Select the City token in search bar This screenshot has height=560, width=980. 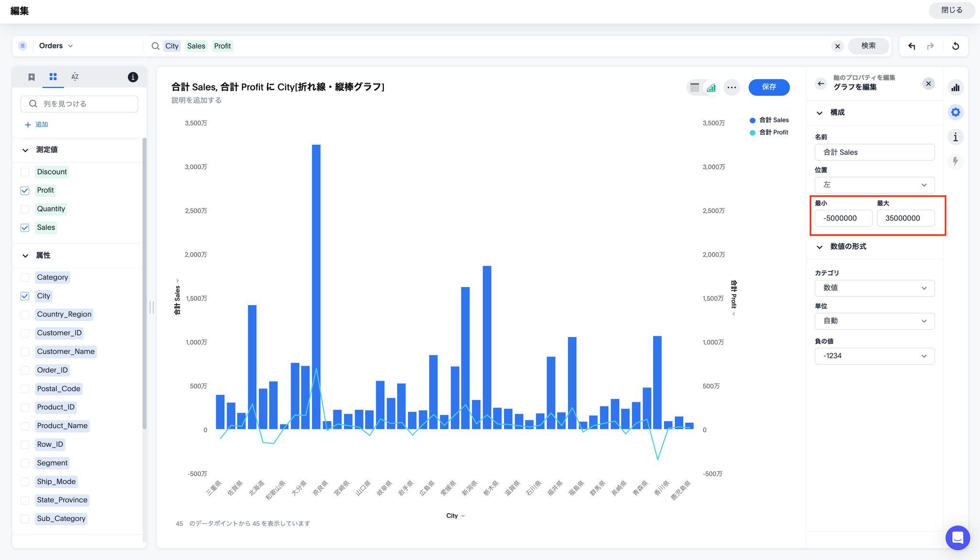172,46
